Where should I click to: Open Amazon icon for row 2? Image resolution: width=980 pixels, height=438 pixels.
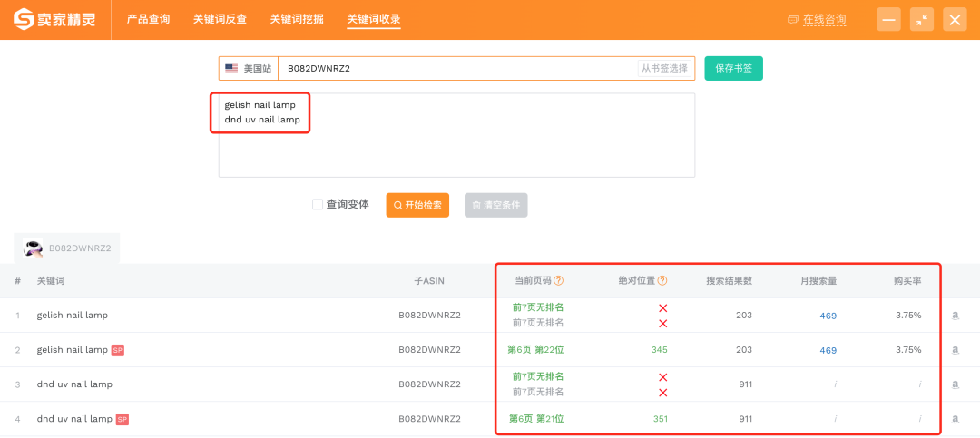click(x=955, y=350)
